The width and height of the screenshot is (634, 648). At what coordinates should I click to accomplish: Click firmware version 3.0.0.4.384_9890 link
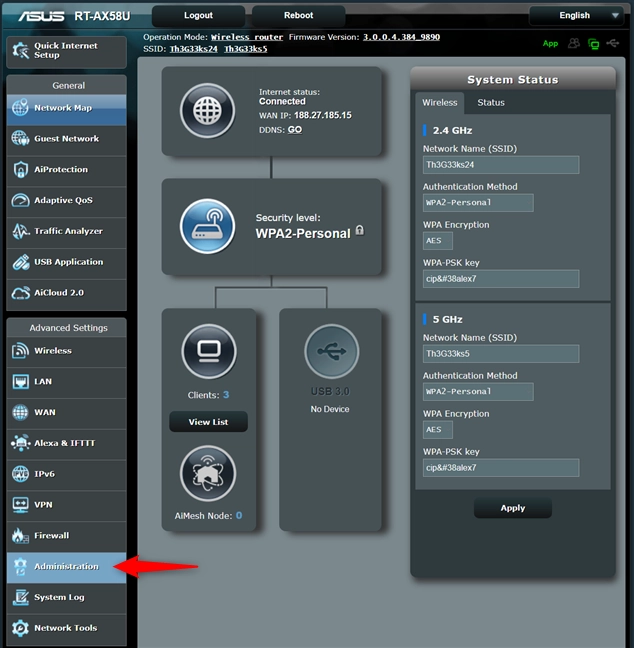tap(401, 37)
